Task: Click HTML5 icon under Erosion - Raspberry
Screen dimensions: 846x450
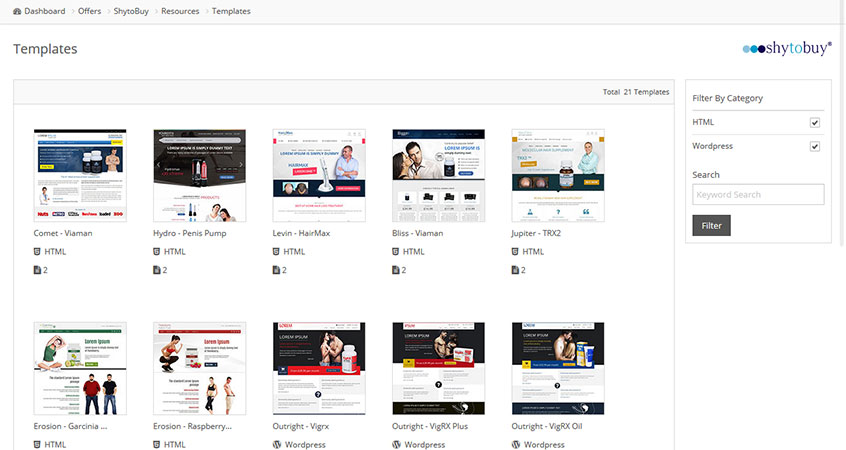Action: point(156,445)
